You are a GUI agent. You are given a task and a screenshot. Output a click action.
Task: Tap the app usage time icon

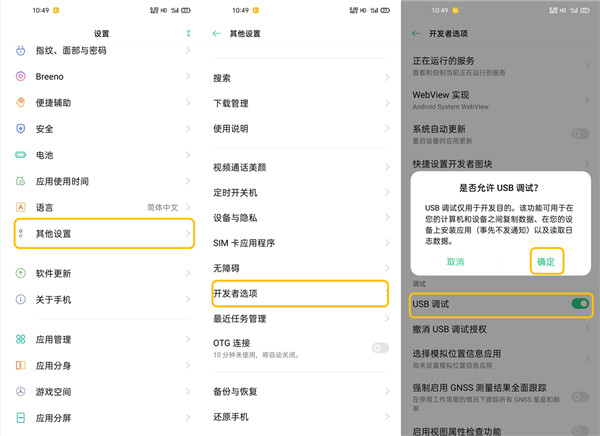click(x=21, y=181)
